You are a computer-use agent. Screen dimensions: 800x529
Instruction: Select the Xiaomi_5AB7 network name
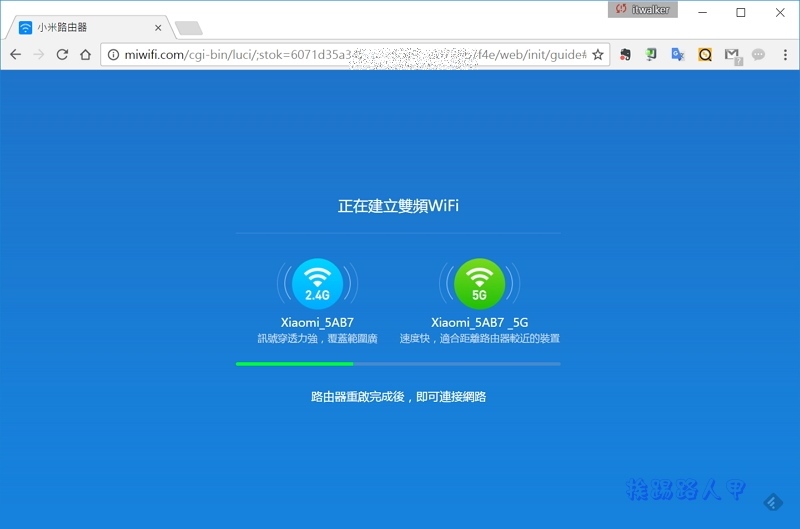(317, 322)
